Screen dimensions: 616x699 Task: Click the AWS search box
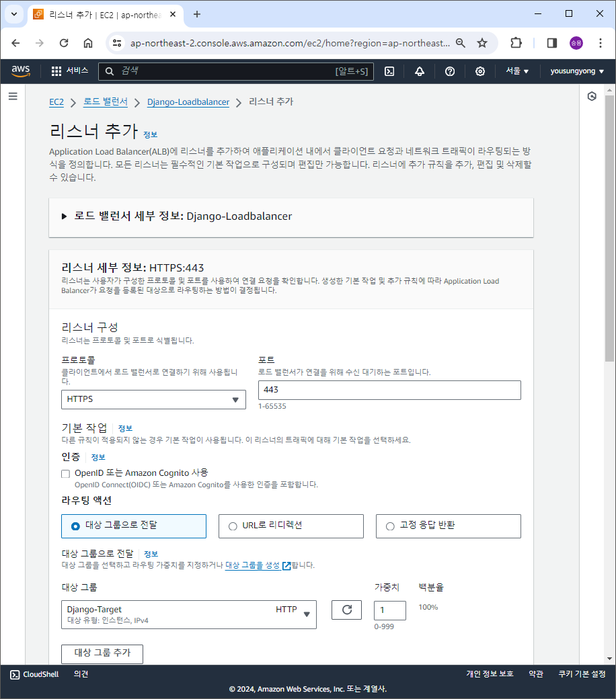[x=236, y=71]
